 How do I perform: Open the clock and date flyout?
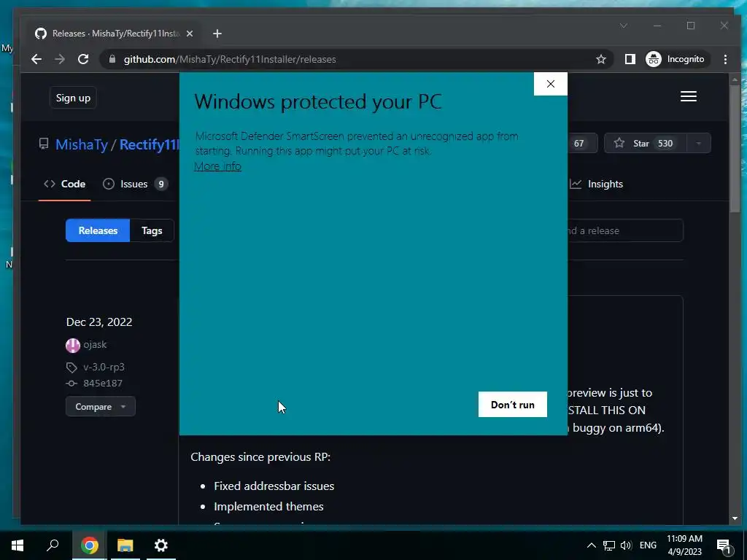pos(684,545)
